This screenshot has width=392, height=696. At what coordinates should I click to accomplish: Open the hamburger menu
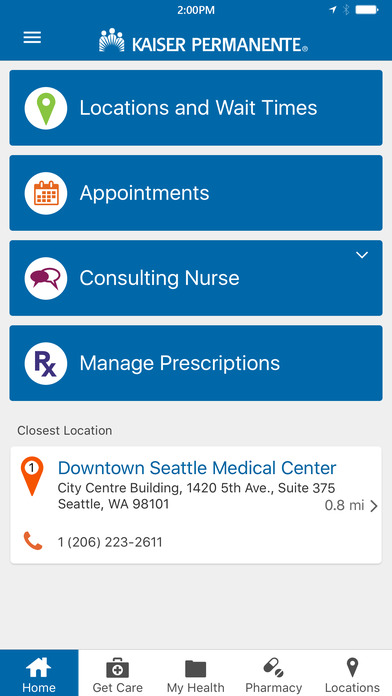click(32, 37)
